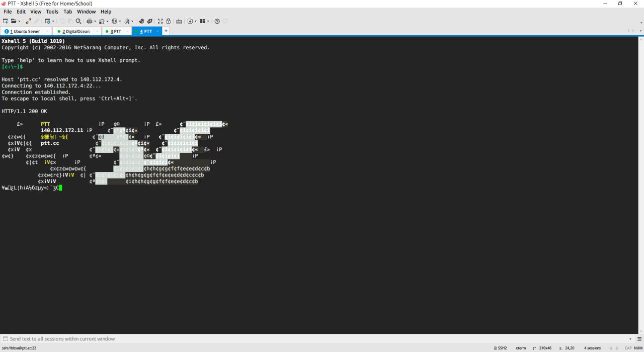Open the Tab menu
The height and width of the screenshot is (352, 644).
tap(68, 12)
